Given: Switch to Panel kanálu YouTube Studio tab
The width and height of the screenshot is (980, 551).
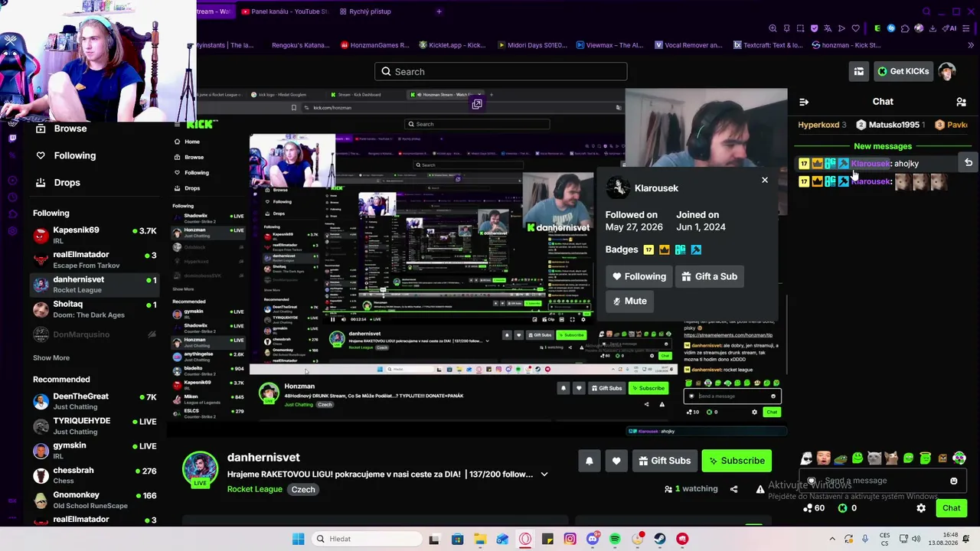Looking at the screenshot, I should [284, 11].
